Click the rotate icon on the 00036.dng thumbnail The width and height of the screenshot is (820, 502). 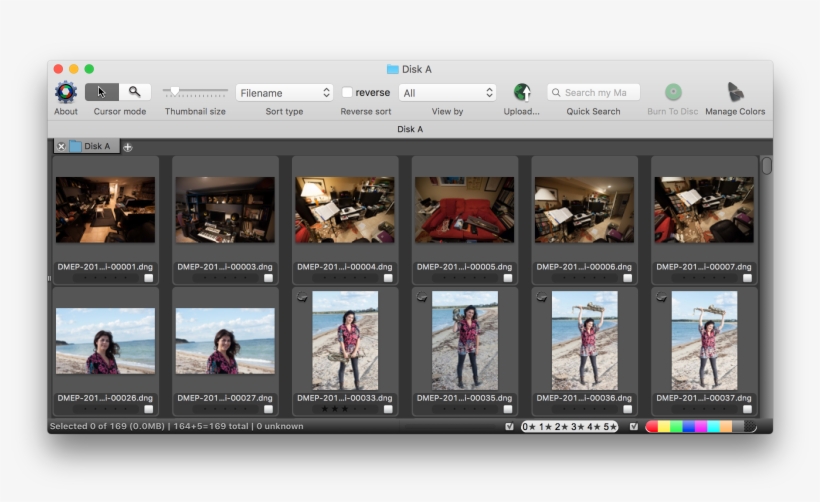(x=542, y=298)
